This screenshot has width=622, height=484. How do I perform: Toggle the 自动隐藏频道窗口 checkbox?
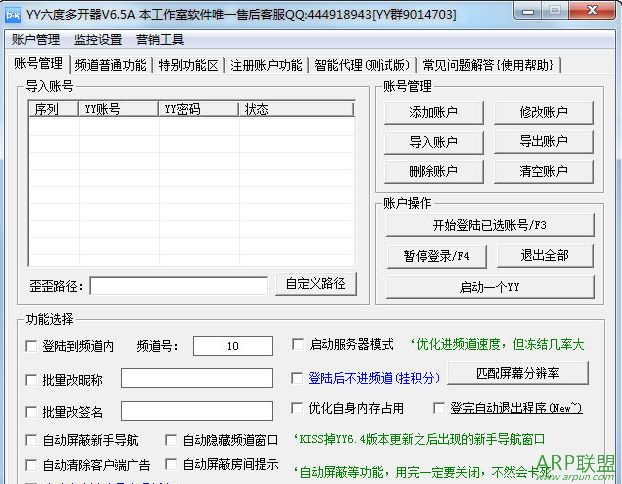(171, 440)
